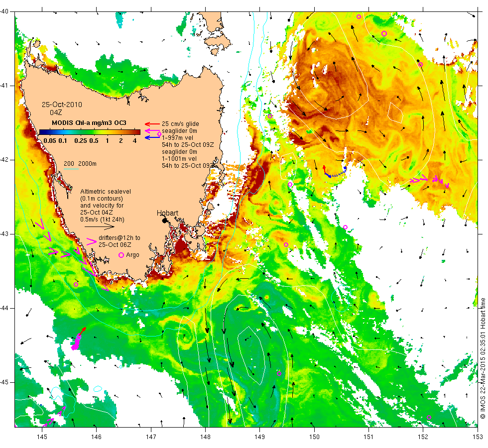This screenshot has width=488, height=448.
Task: Click the latitude axis label -43
Action: [4, 234]
